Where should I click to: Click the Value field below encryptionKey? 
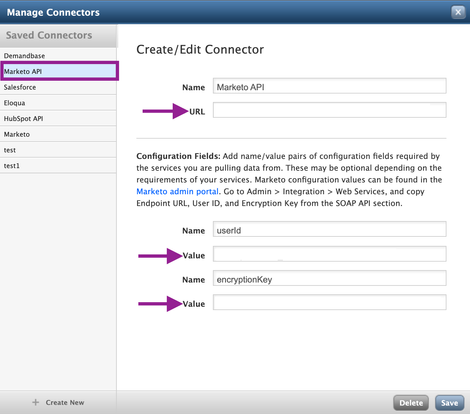pyautogui.click(x=330, y=302)
